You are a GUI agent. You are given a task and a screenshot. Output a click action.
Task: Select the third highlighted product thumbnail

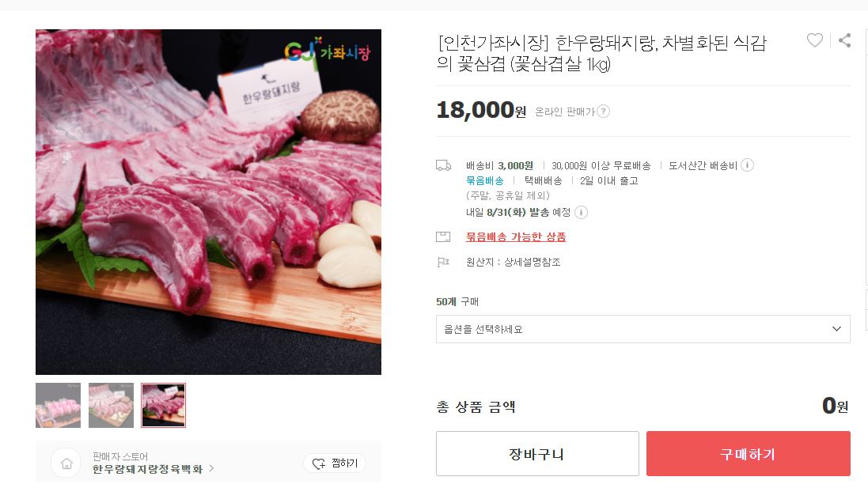pos(163,405)
